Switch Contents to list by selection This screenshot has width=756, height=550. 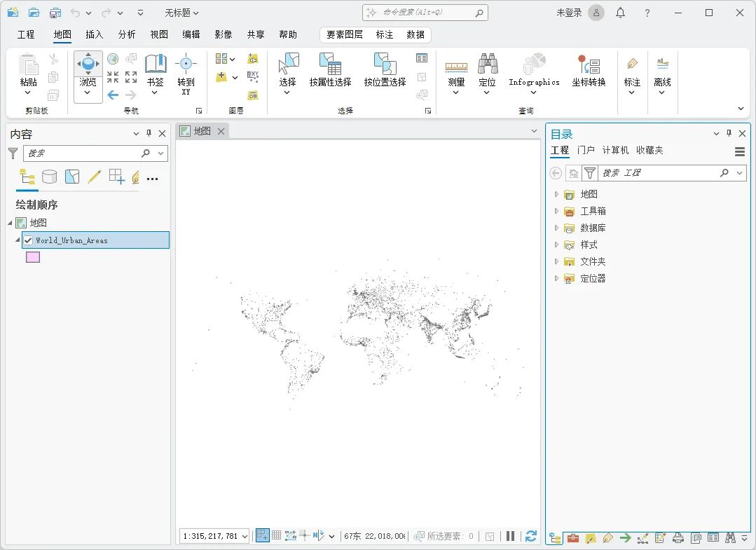tap(72, 177)
